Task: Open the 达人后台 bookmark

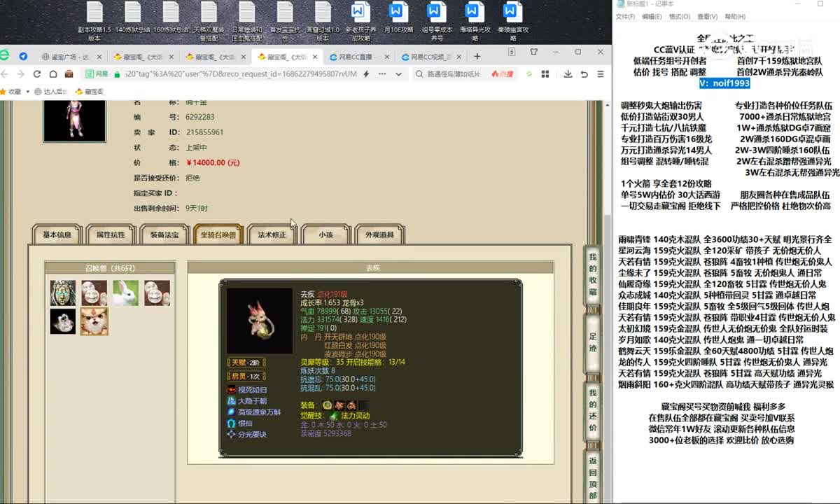Action: point(50,91)
